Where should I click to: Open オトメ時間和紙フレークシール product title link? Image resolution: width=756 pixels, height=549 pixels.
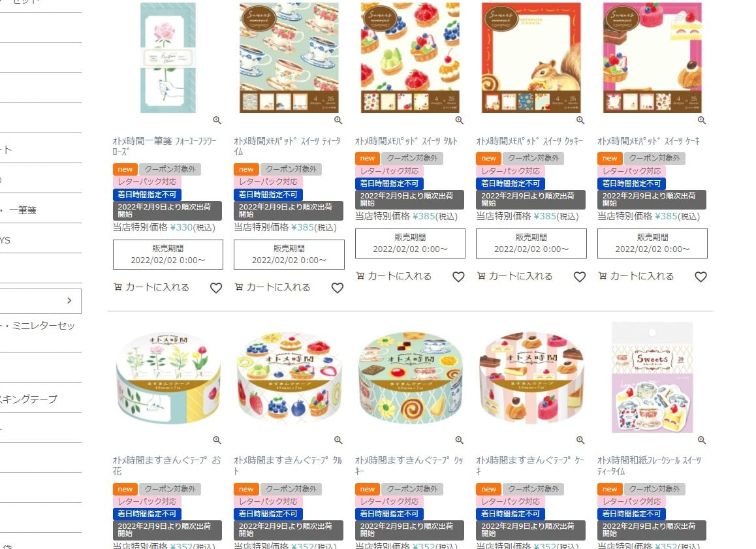(650, 465)
